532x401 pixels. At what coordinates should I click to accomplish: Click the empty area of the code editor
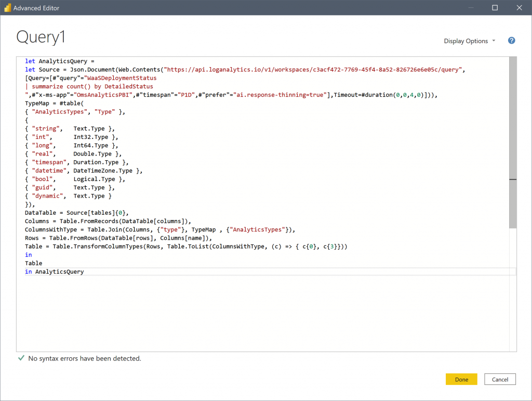[262, 313]
